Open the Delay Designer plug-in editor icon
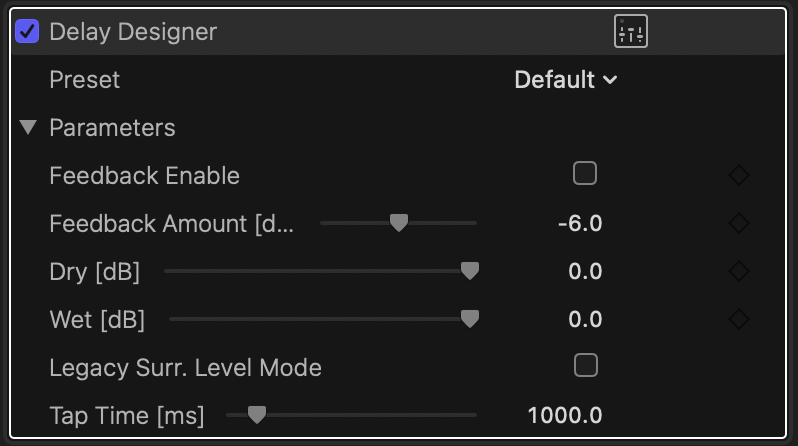Image resolution: width=798 pixels, height=446 pixels. [631, 32]
